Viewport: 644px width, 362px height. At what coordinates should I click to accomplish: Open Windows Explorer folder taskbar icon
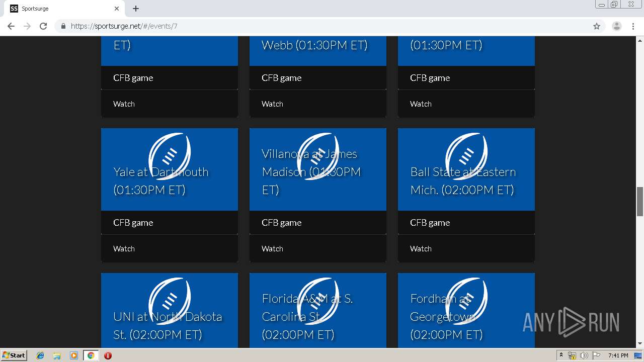(x=57, y=355)
